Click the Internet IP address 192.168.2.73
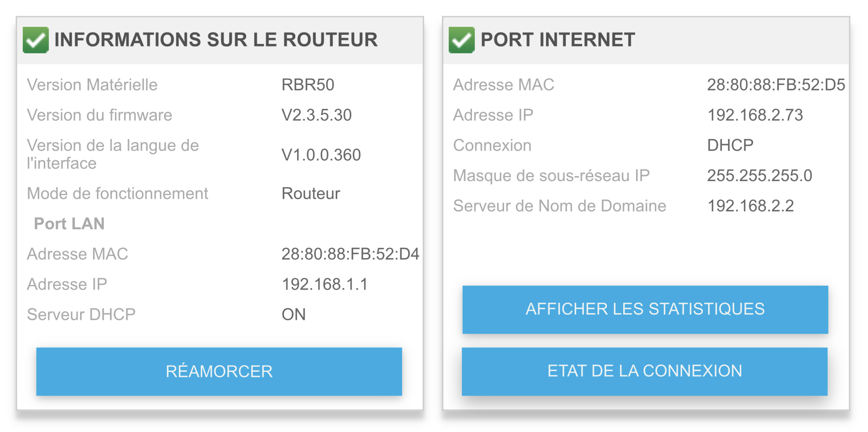The height and width of the screenshot is (432, 868). (x=755, y=115)
